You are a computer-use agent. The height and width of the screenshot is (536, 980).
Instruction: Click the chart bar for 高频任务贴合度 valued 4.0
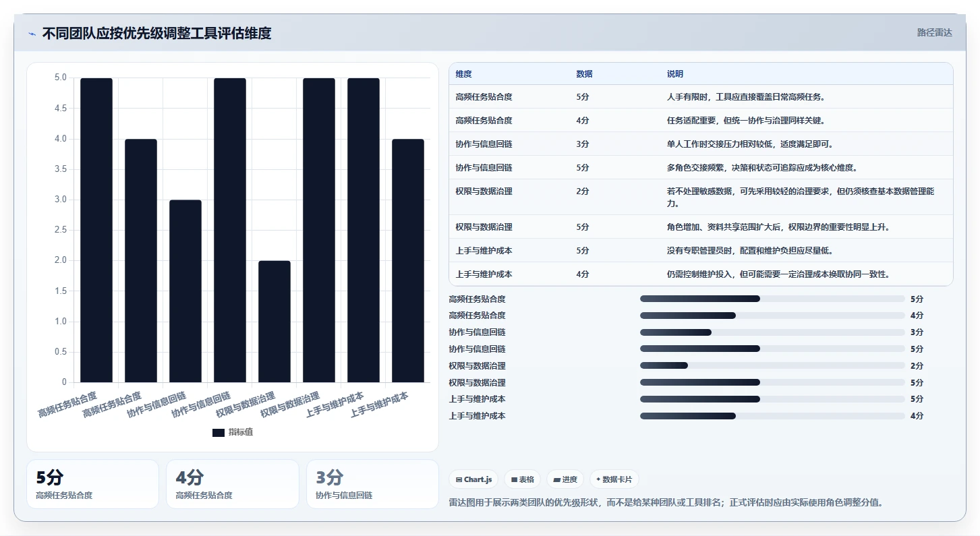pyautogui.click(x=141, y=261)
